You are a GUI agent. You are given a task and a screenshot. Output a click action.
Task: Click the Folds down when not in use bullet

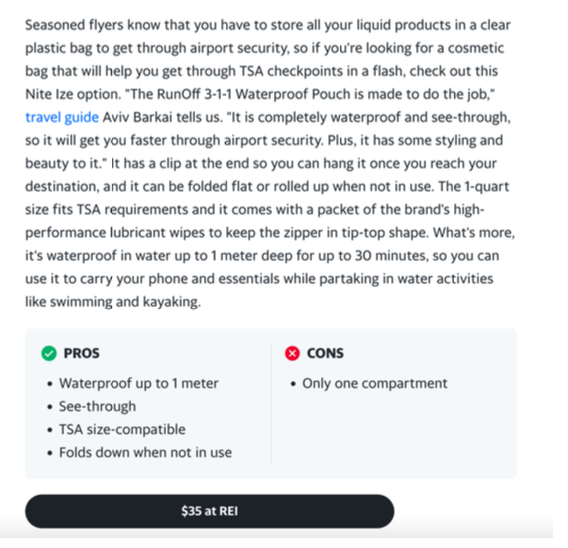pyautogui.click(x=145, y=452)
